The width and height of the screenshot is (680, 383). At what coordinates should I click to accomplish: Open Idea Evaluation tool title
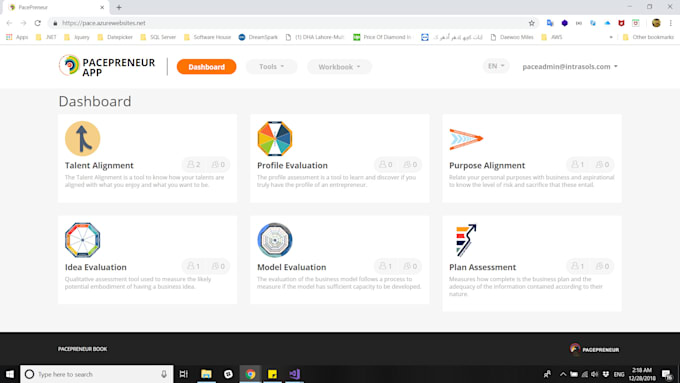(96, 267)
